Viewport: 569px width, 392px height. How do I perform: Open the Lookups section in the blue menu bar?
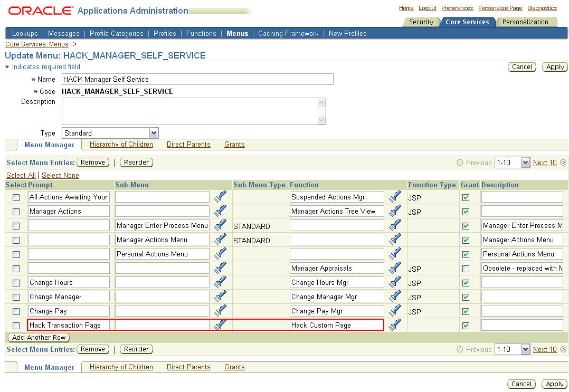click(x=25, y=33)
